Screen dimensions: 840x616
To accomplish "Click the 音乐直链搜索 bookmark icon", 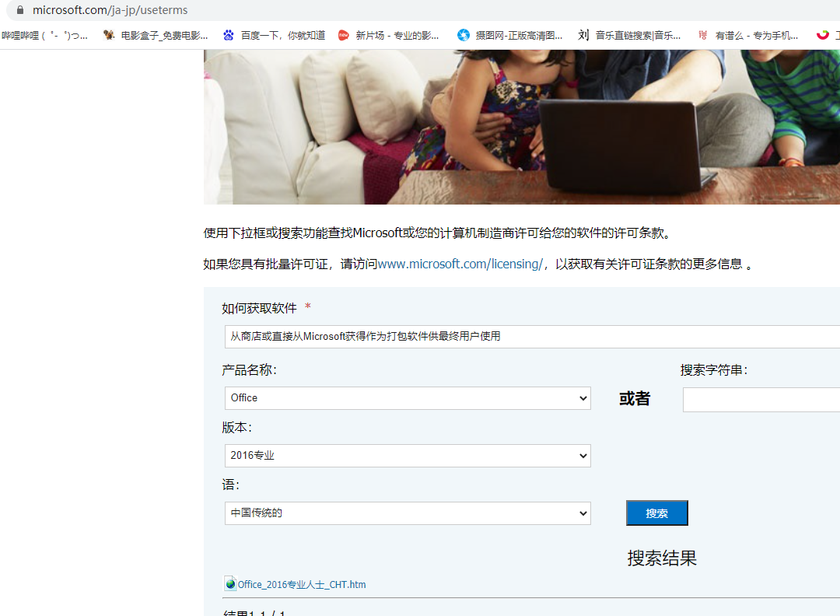I will tap(583, 35).
